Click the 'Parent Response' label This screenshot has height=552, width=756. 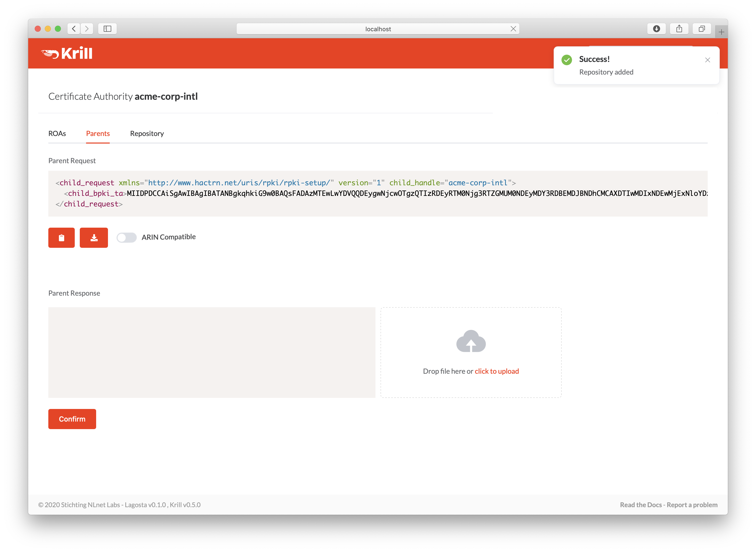[x=74, y=293]
